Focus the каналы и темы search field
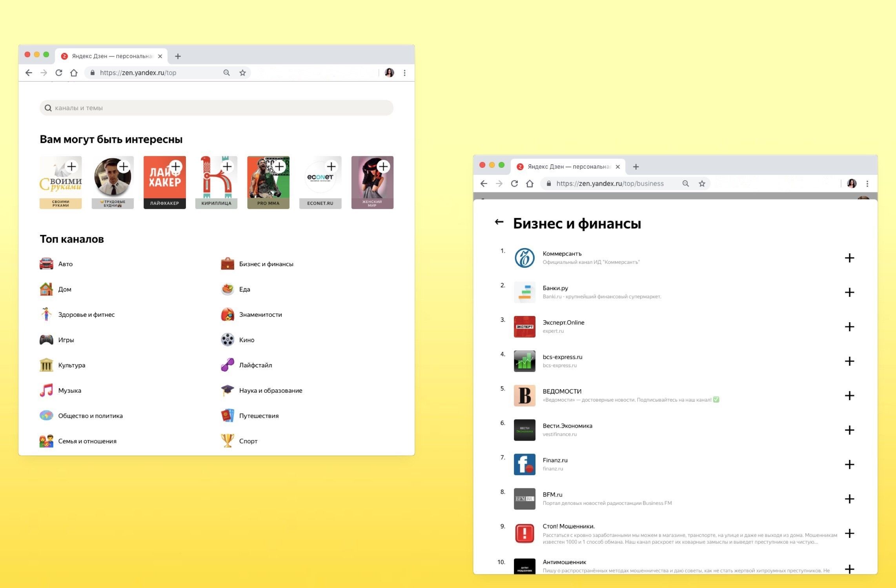The image size is (896, 588). click(x=217, y=108)
